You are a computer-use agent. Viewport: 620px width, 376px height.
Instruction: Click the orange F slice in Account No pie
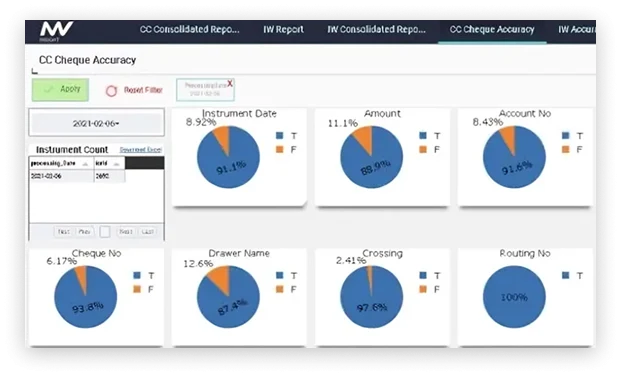[509, 137]
